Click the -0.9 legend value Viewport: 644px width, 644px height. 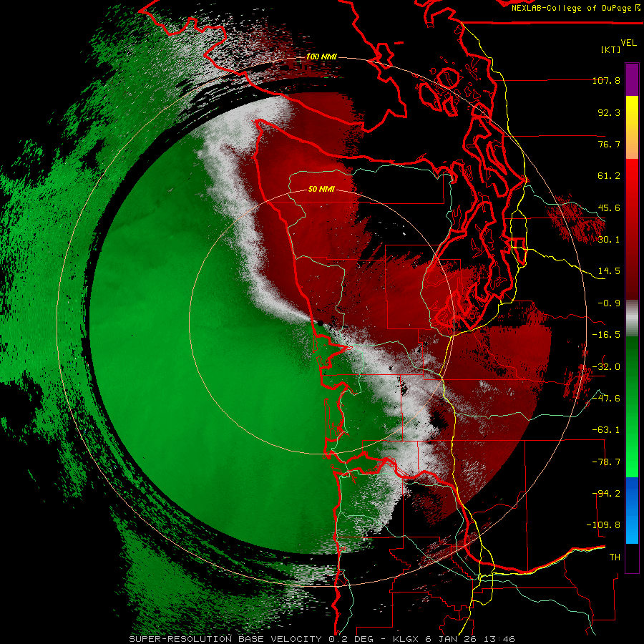(609, 303)
